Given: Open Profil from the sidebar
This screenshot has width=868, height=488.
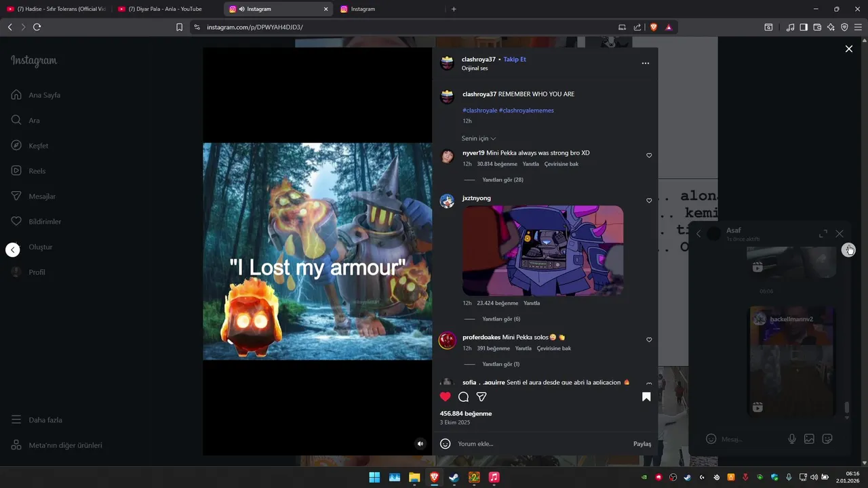Looking at the screenshot, I should pos(28,272).
